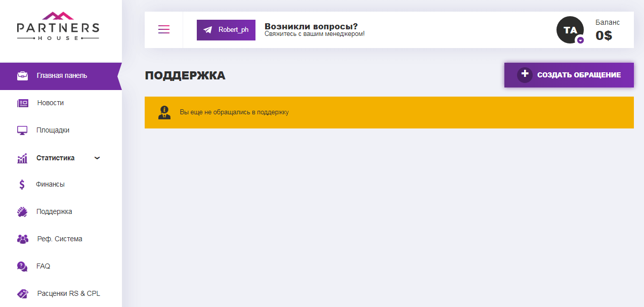This screenshot has width=644, height=307.
Task: Click the Поддержка handshake icon
Action: (x=22, y=211)
